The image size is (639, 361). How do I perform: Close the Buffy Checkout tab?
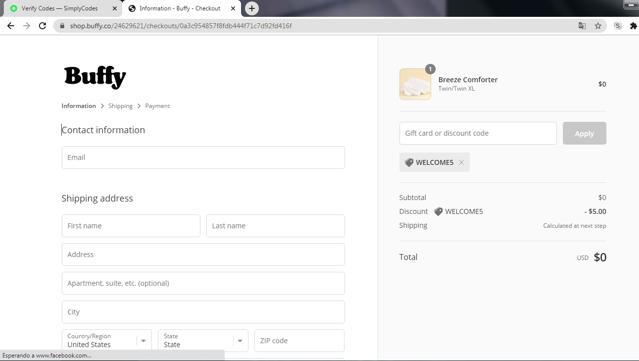pyautogui.click(x=233, y=8)
